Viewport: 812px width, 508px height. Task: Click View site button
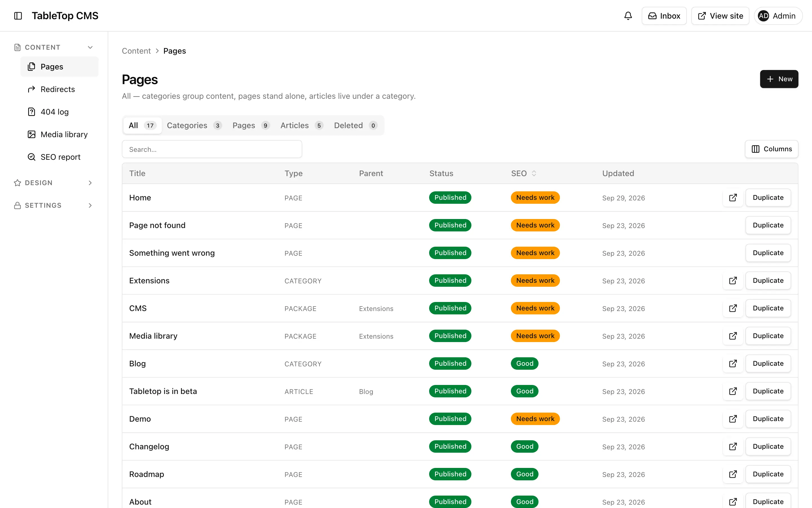(x=720, y=16)
